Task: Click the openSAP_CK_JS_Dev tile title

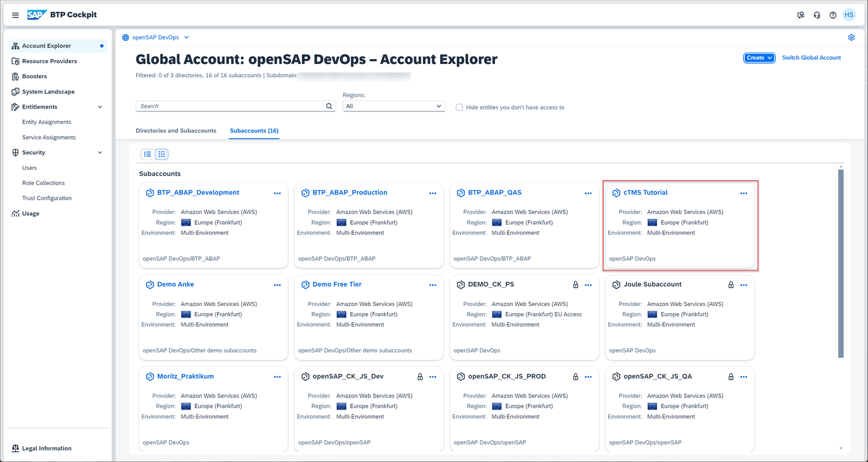Action: pyautogui.click(x=348, y=376)
